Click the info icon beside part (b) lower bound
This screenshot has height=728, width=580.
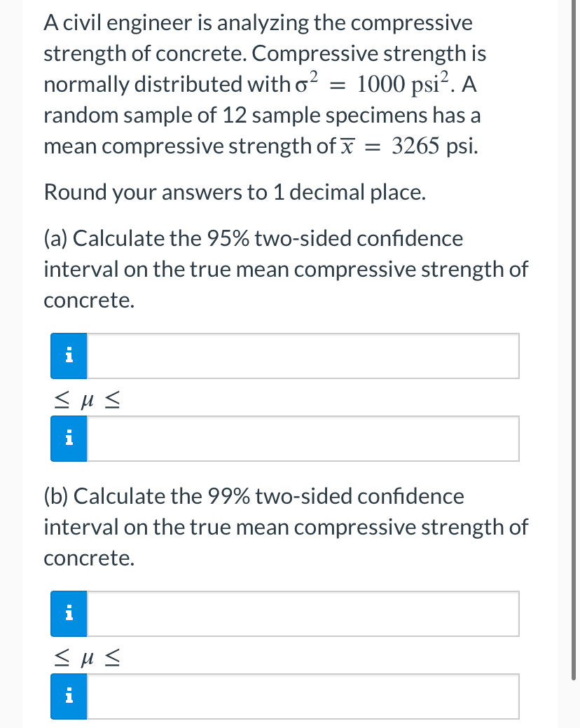68,613
